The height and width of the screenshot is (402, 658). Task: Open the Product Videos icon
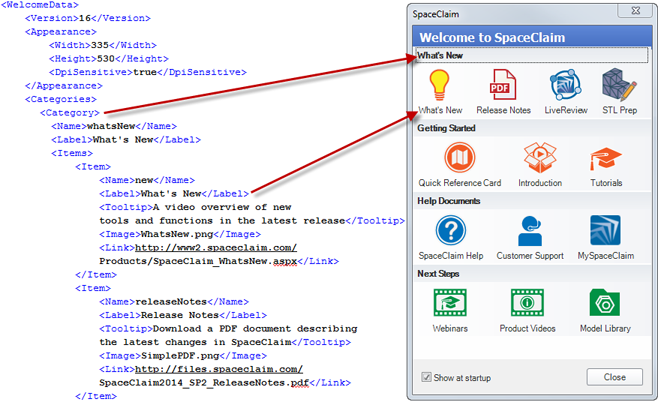pyautogui.click(x=527, y=303)
